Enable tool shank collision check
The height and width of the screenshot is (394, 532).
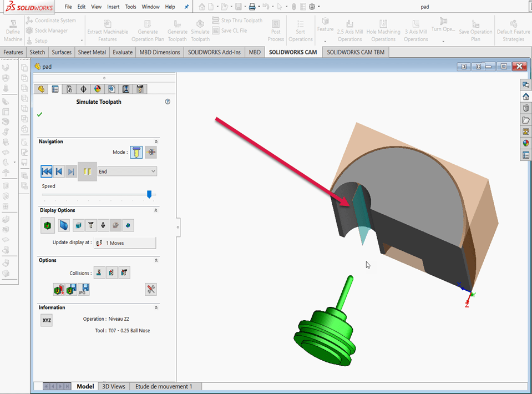(112, 272)
